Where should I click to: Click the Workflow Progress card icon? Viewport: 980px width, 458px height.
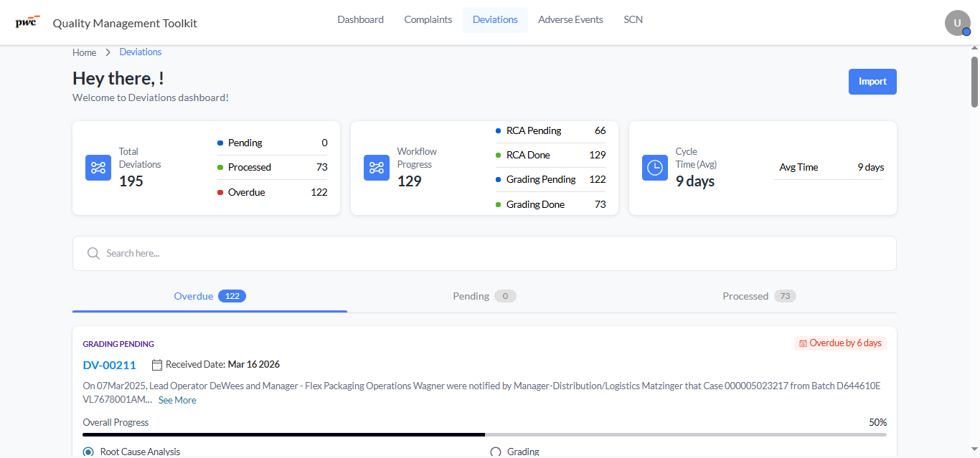377,168
